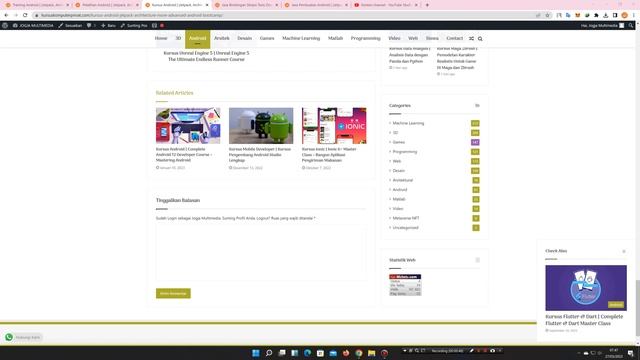Reload the current page
Viewport: 640px width, 360px height.
click(x=25, y=15)
